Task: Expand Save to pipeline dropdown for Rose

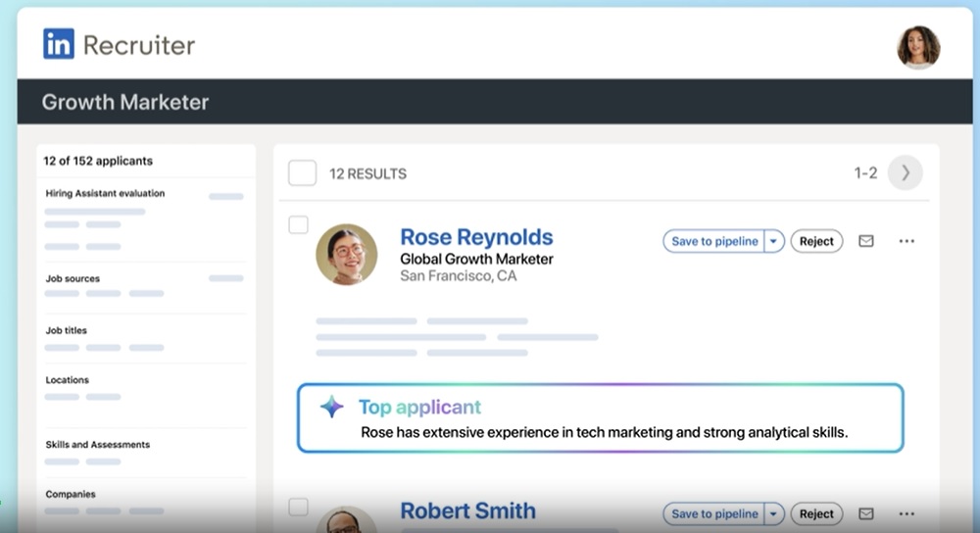Action: [774, 241]
